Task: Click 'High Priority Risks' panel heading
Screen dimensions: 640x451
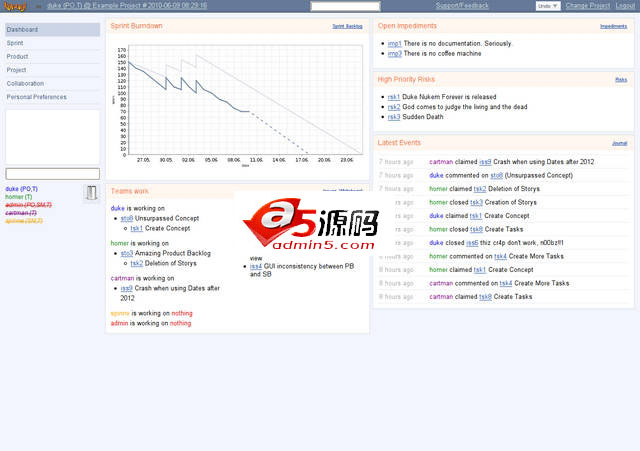Action: click(406, 80)
